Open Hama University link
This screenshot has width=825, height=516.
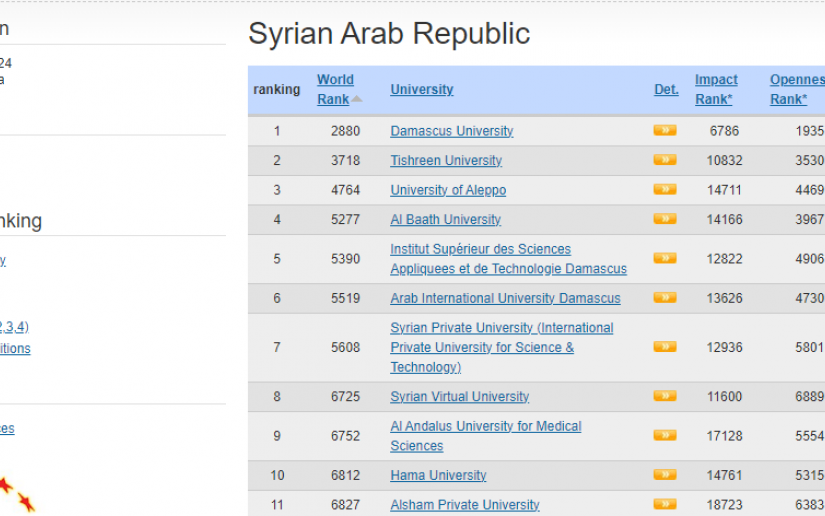coord(438,475)
